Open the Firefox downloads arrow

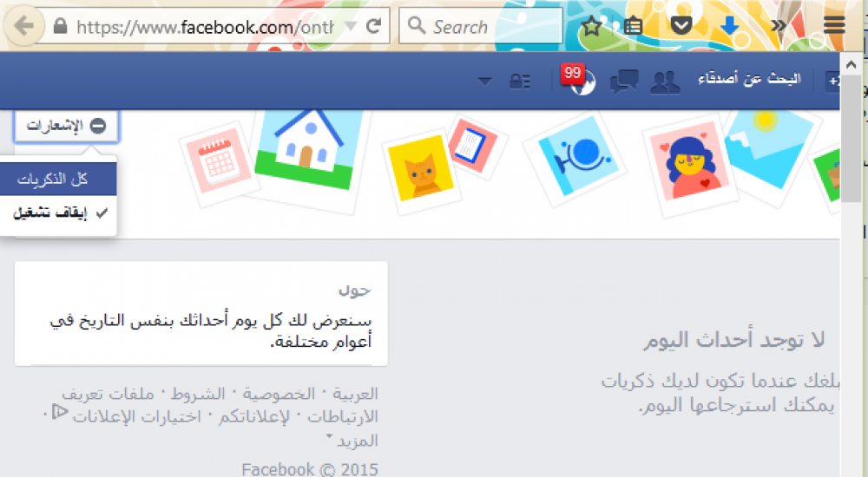point(729,25)
